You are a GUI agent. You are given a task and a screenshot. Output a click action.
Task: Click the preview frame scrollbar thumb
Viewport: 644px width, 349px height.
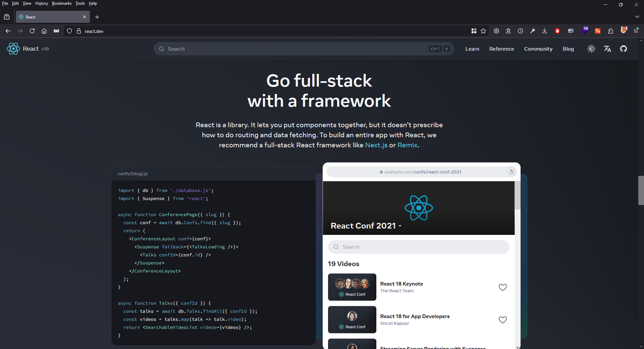(517, 195)
